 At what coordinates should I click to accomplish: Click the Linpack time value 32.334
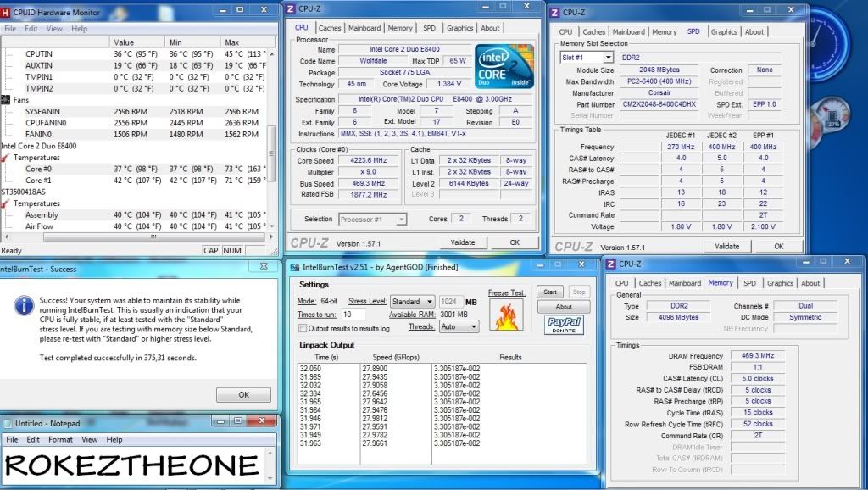(x=310, y=393)
